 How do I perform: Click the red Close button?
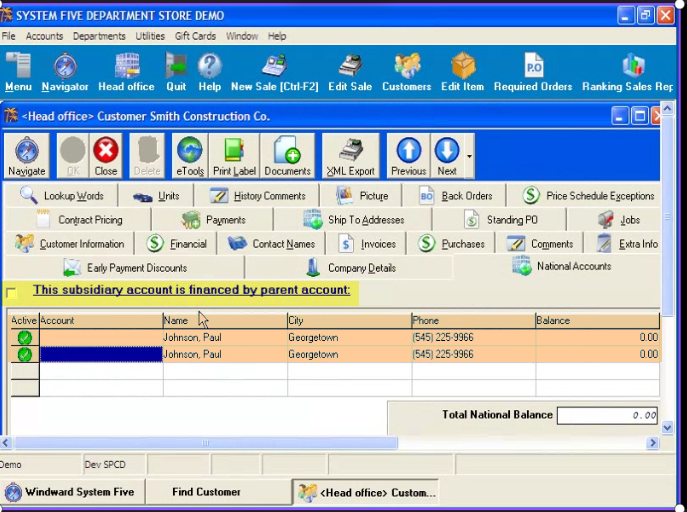click(x=106, y=156)
